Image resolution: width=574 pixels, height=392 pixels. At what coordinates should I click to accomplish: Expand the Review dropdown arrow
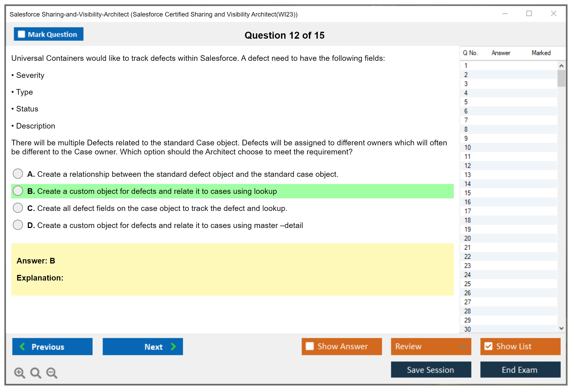click(463, 346)
